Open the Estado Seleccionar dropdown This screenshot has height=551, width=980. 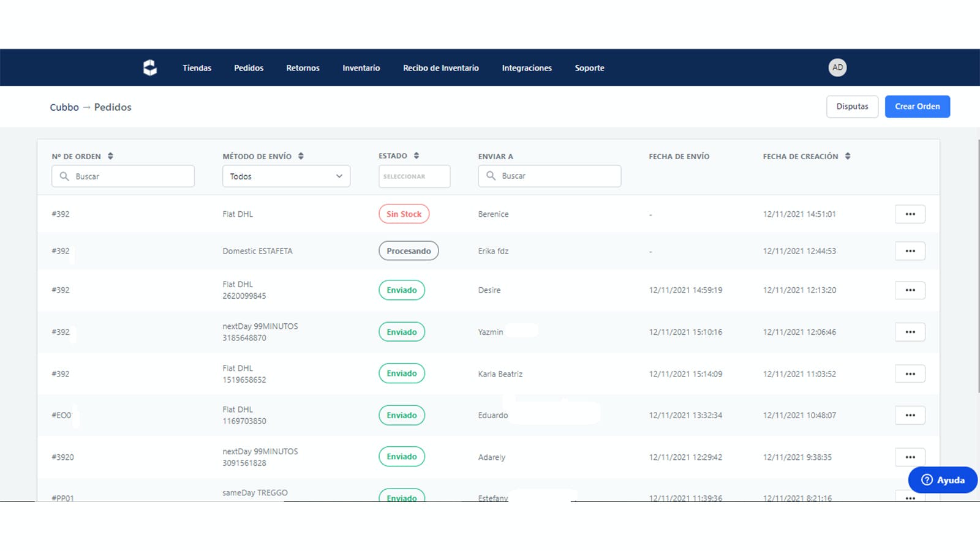[x=414, y=176]
